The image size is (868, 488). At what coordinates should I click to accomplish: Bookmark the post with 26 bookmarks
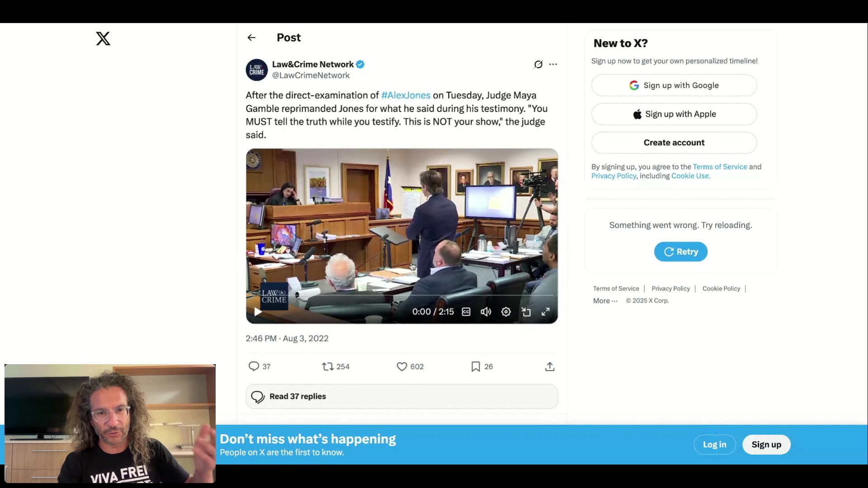click(476, 366)
